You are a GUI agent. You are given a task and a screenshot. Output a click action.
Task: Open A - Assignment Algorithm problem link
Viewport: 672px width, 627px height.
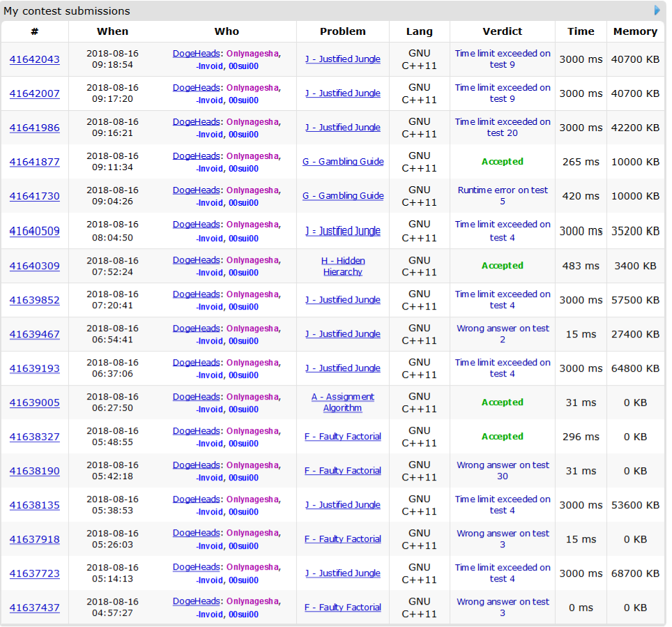tap(342, 402)
